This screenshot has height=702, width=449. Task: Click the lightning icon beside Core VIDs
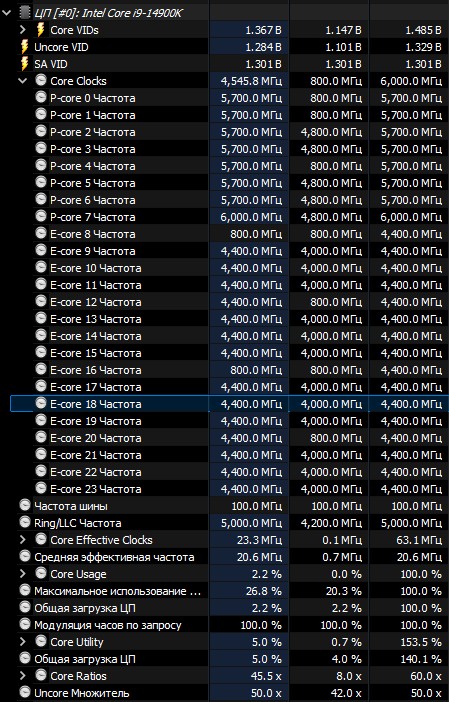41,30
